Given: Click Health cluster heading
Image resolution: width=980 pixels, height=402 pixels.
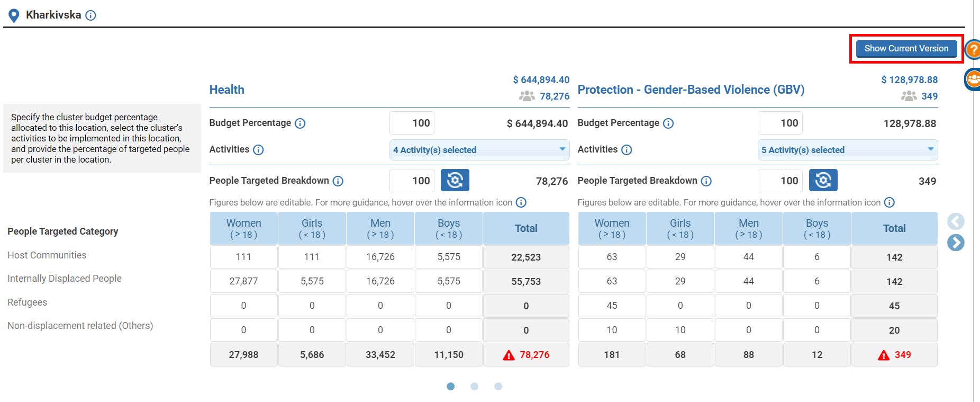Looking at the screenshot, I should [x=227, y=90].
